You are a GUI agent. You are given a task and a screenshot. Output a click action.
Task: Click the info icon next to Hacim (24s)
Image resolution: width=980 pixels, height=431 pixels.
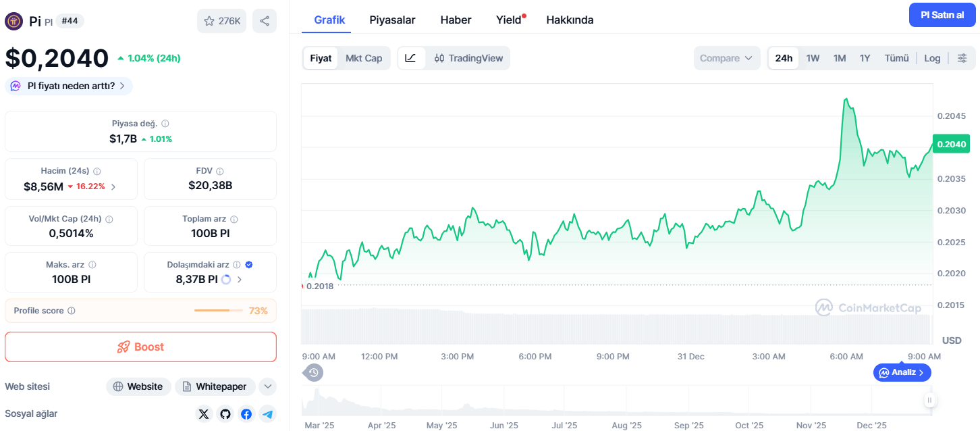coord(97,172)
